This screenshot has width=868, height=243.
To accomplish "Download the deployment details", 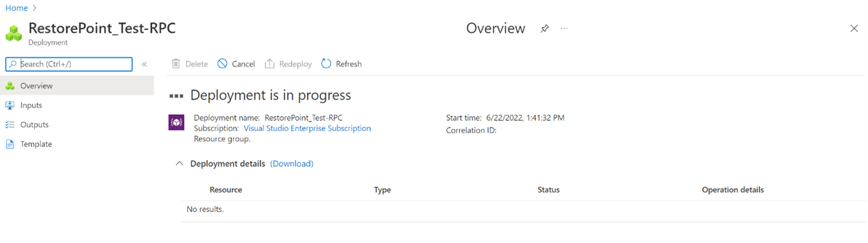I will 291,163.
